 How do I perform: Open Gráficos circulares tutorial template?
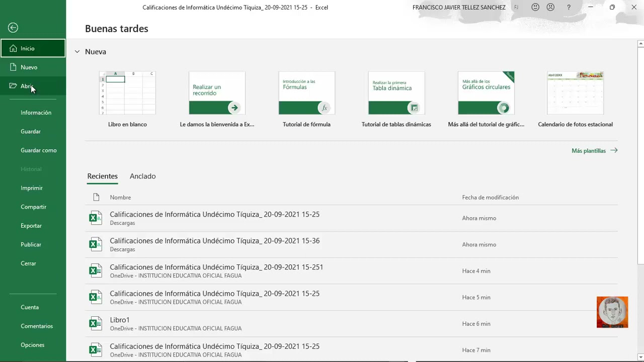486,99
